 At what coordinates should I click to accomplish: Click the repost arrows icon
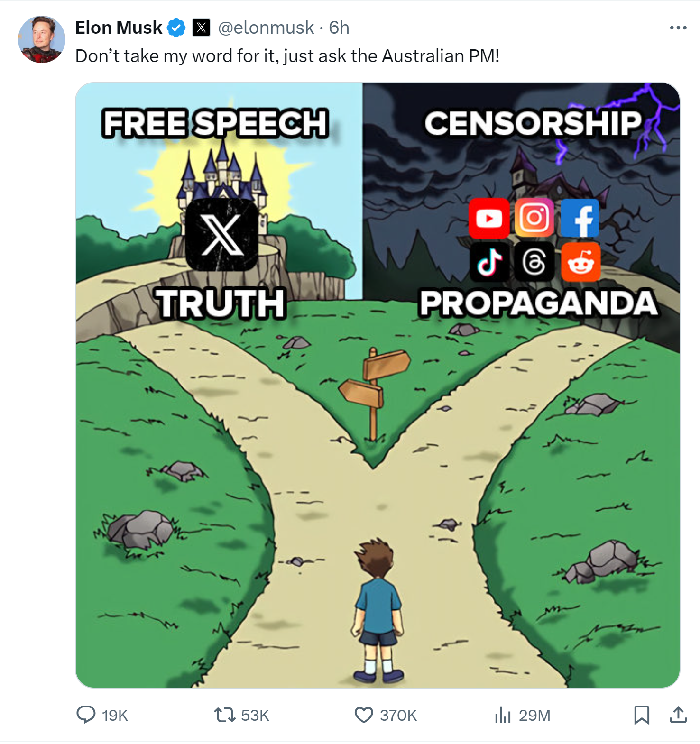(x=224, y=715)
